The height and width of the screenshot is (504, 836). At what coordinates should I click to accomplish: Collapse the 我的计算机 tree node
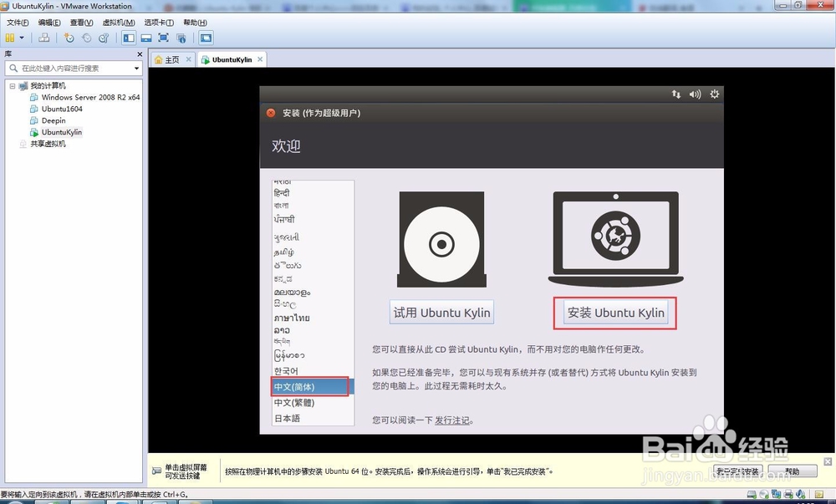[13, 85]
